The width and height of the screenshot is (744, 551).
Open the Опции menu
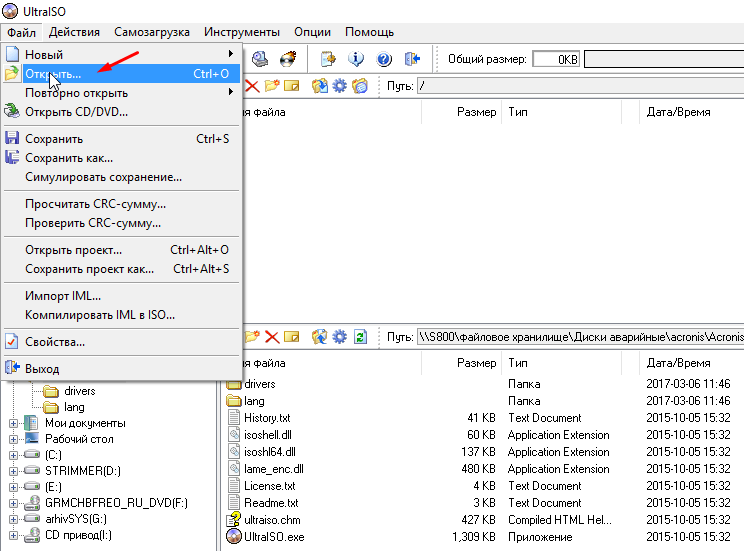312,32
